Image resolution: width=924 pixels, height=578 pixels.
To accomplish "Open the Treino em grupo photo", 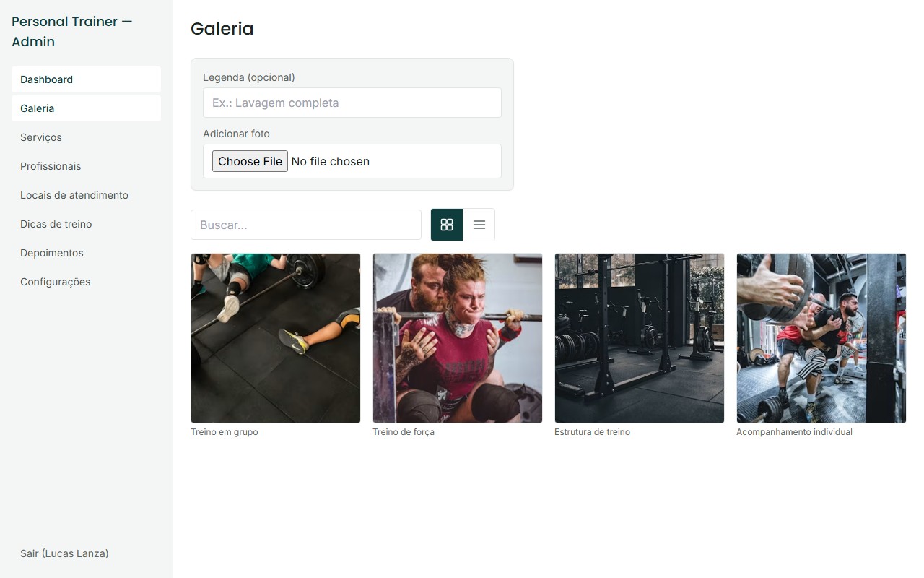I will (x=276, y=338).
